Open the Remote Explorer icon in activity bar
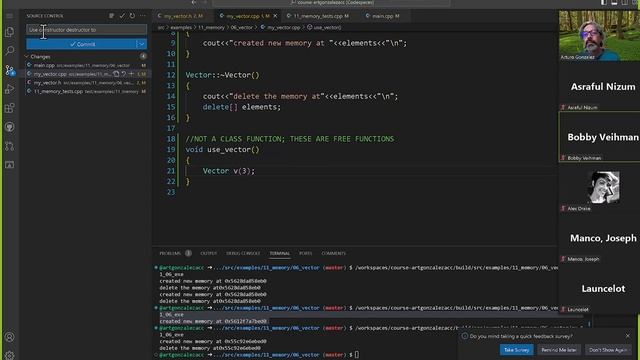The width and height of the screenshot is (640, 360). point(9,165)
